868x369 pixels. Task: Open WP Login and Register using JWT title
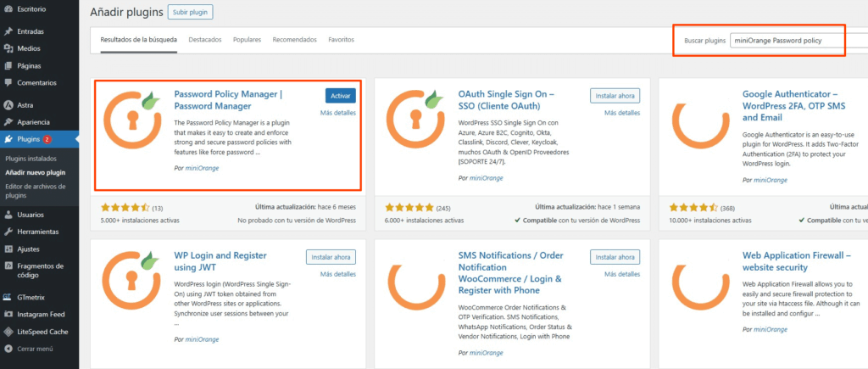point(220,261)
